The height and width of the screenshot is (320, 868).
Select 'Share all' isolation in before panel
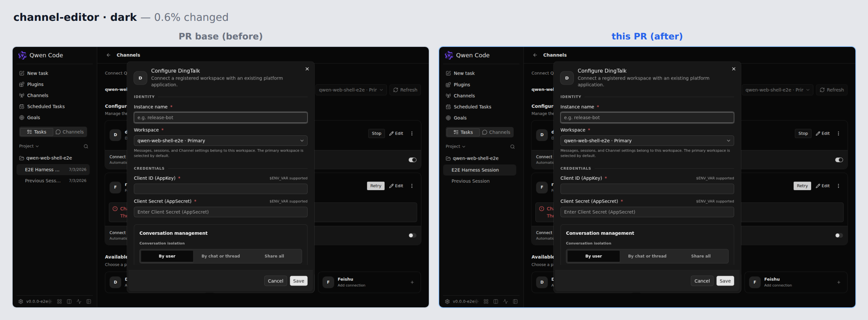(x=274, y=256)
